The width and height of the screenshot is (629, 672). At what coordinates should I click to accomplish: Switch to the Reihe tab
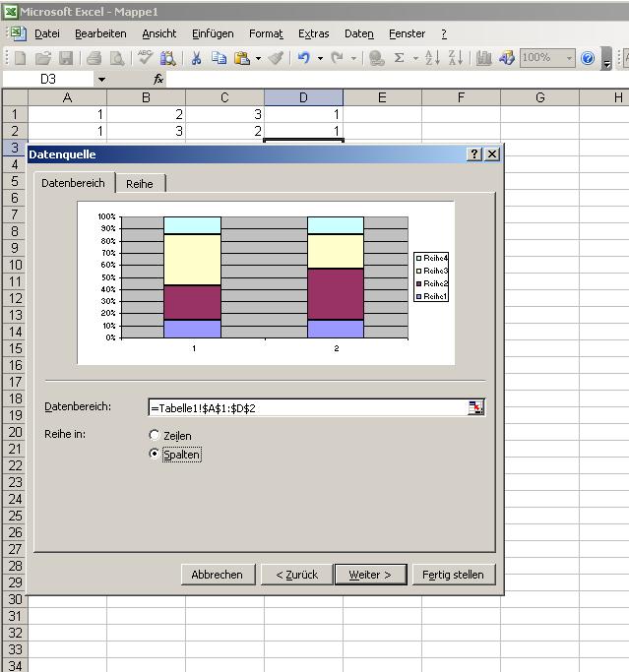tap(140, 183)
